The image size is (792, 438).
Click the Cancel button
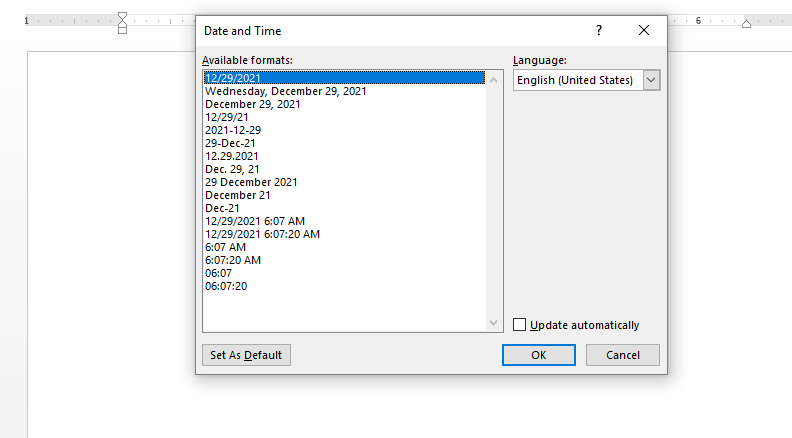(622, 355)
